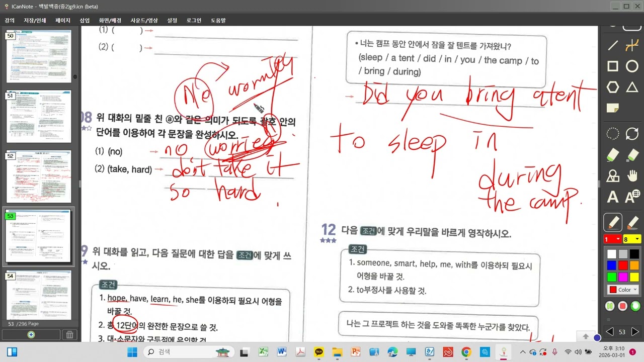
Task: Open the 설정 menu
Action: pos(172,21)
